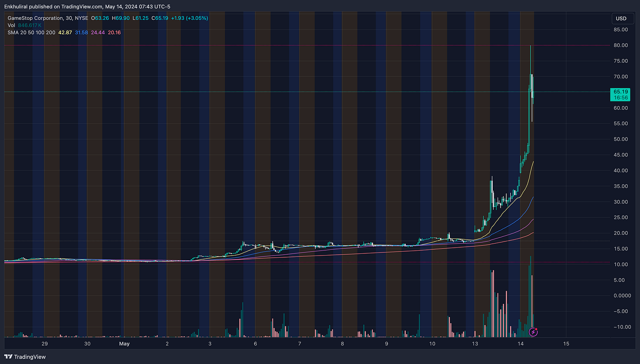Click the 55.00 price axis label
The width and height of the screenshot is (640, 364).
point(621,124)
